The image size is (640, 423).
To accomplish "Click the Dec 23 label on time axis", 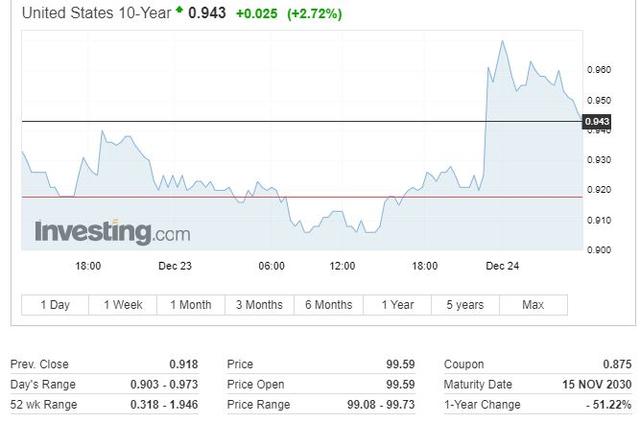I will (174, 266).
